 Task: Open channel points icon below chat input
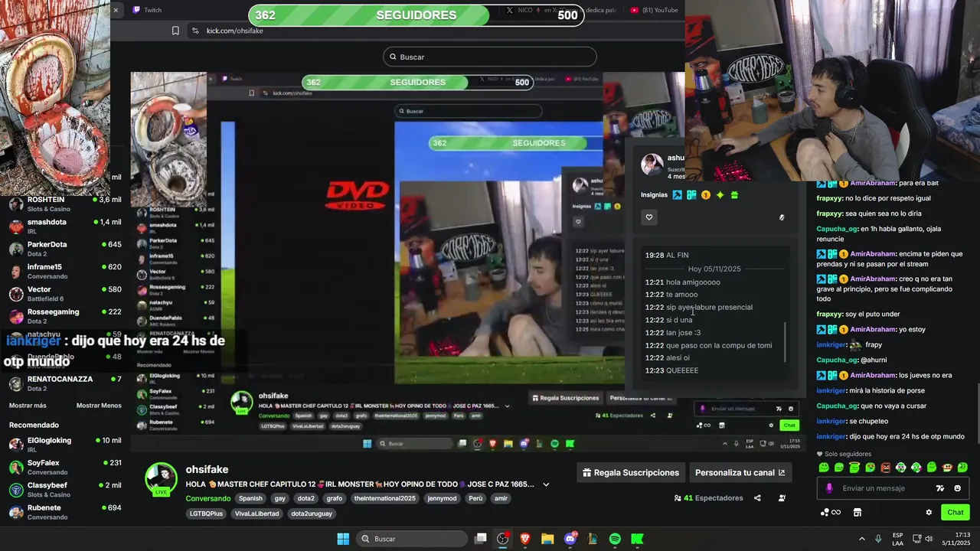(x=831, y=512)
